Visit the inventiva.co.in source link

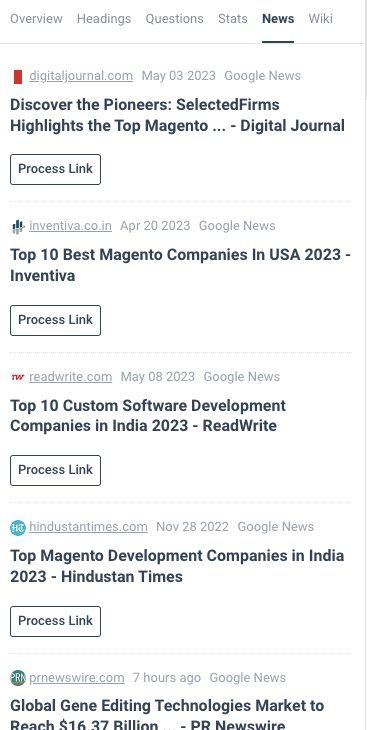pos(70,226)
